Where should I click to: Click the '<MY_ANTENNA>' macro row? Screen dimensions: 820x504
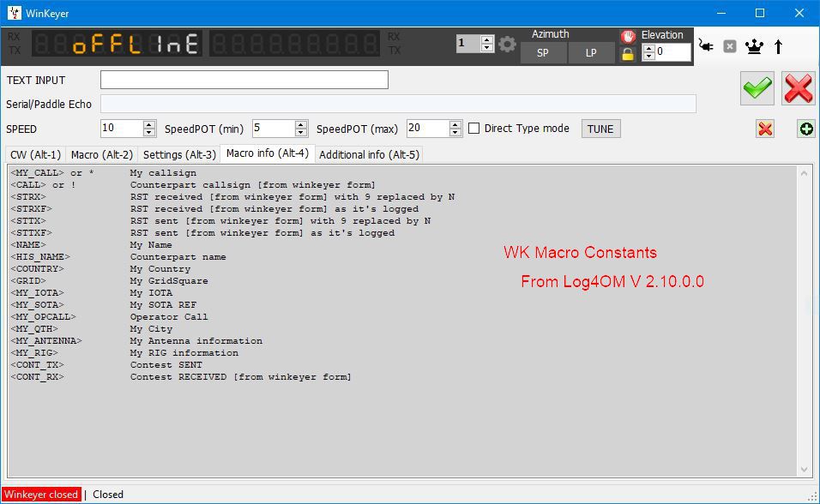[136, 341]
